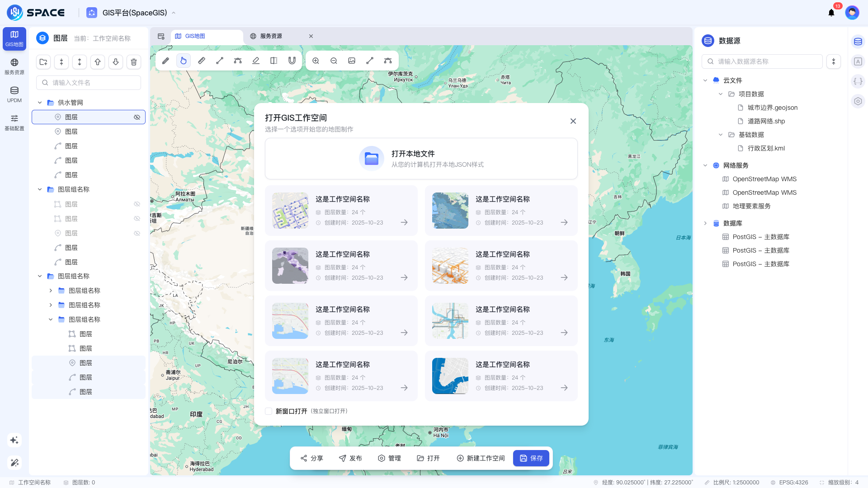Zoom in using the magnifier plus icon
This screenshot has width=868, height=488.
[316, 61]
